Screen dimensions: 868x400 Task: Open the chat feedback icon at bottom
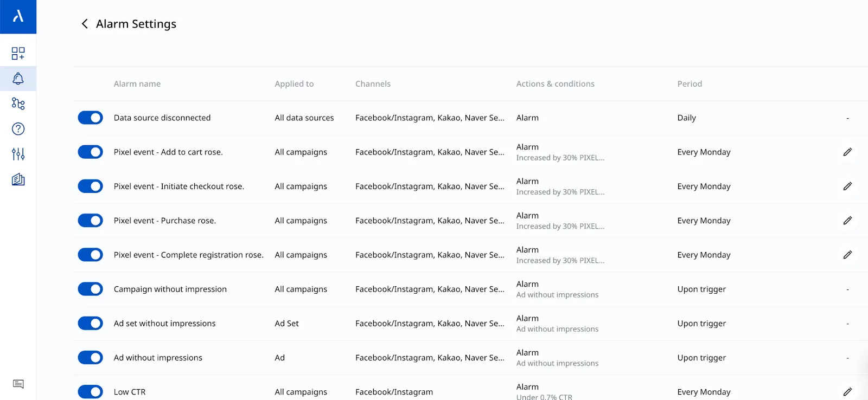point(18,384)
